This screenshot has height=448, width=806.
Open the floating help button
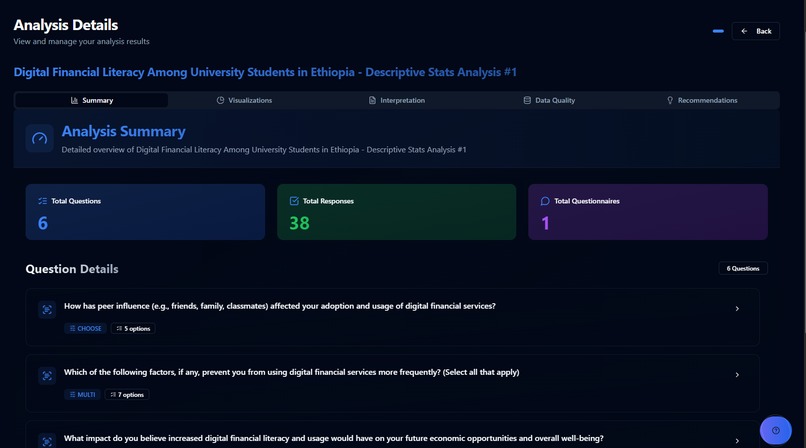coord(776,431)
